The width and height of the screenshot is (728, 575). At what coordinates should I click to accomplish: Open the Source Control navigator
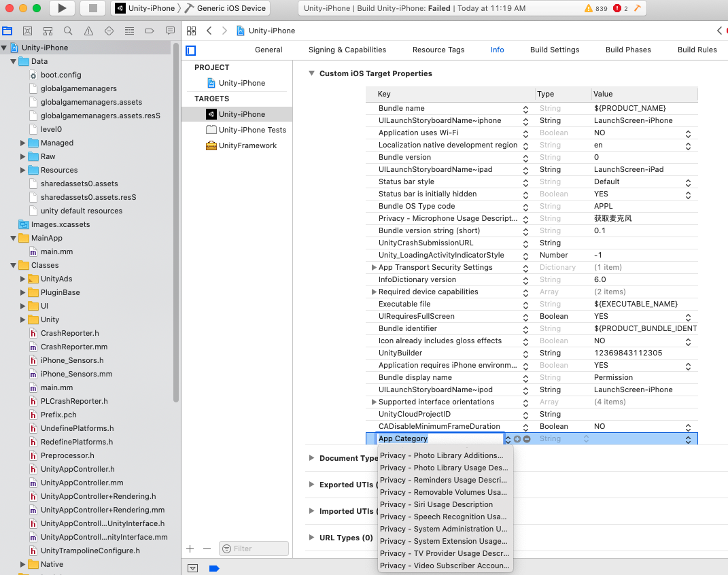pos(27,31)
